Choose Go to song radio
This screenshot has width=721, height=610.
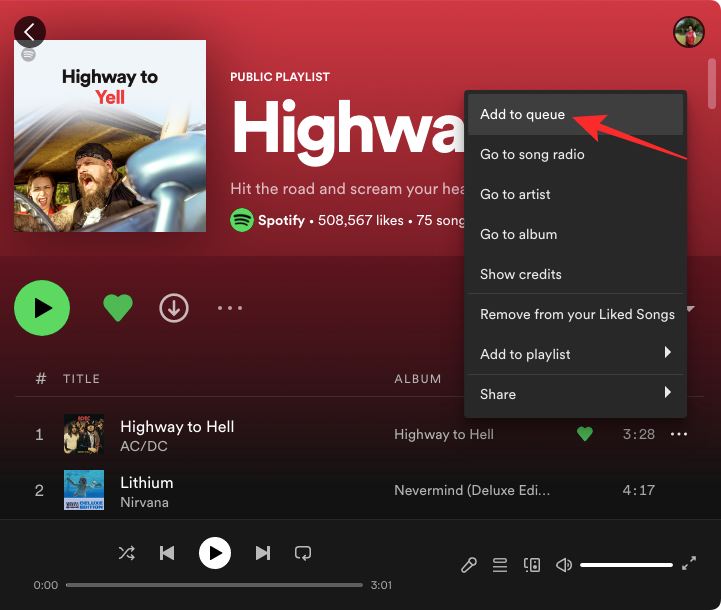[x=575, y=154]
